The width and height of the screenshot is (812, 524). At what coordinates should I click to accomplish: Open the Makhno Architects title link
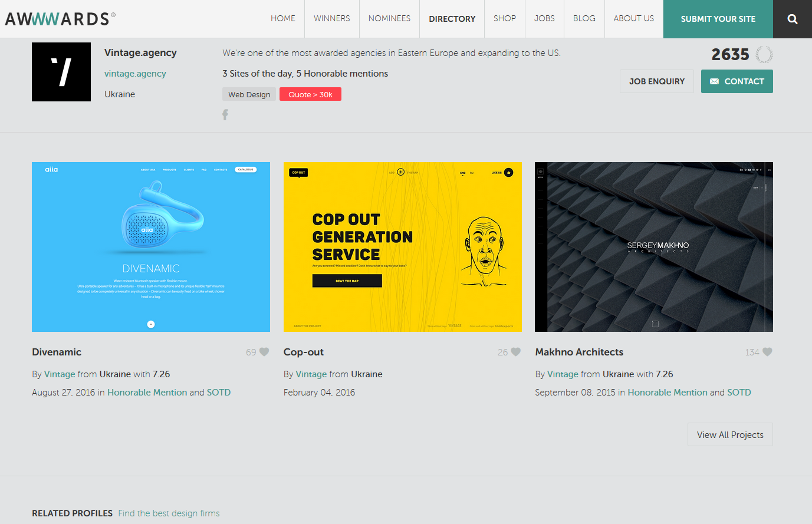coord(579,352)
